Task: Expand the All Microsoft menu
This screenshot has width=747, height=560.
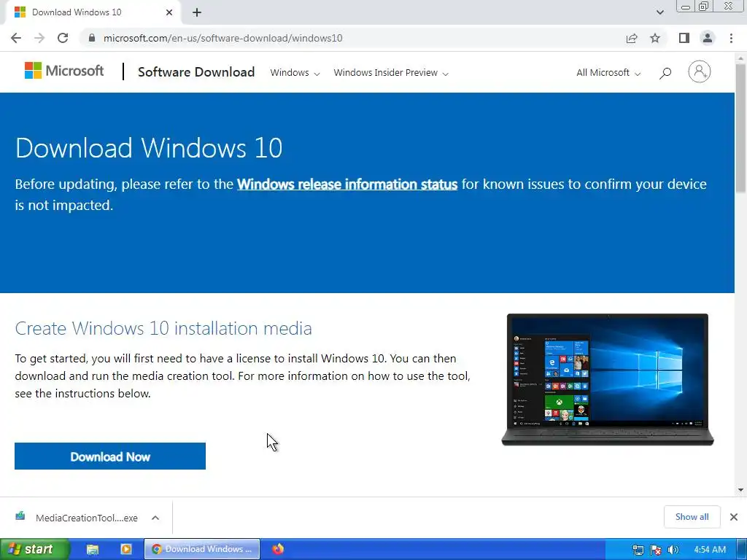Action: (608, 73)
